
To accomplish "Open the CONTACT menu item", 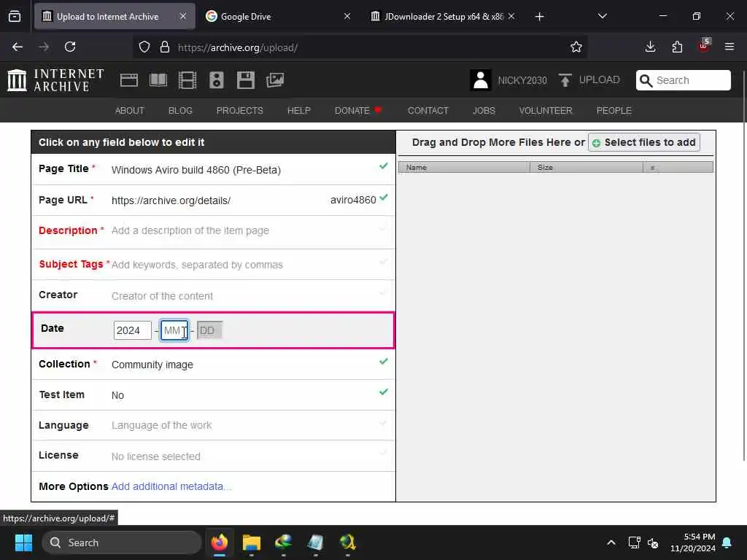I will [x=428, y=111].
